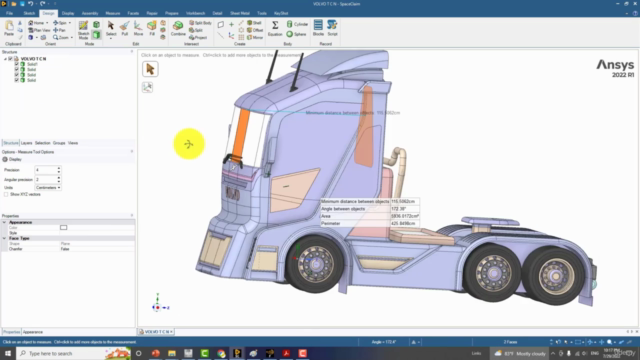Open the dropdown under Select tool
This screenshot has width=640, height=360.
click(x=111, y=39)
